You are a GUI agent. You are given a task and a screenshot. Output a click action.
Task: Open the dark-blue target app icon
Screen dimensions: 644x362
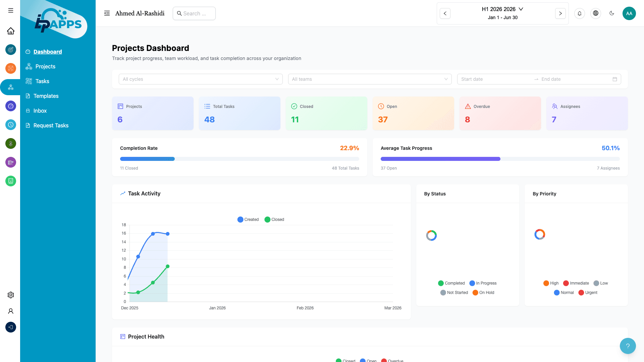10,50
